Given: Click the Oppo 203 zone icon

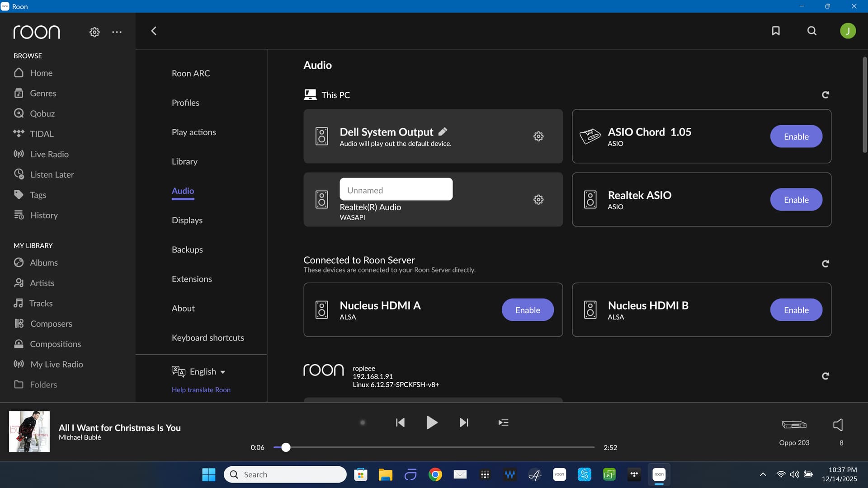Looking at the screenshot, I should click(794, 425).
